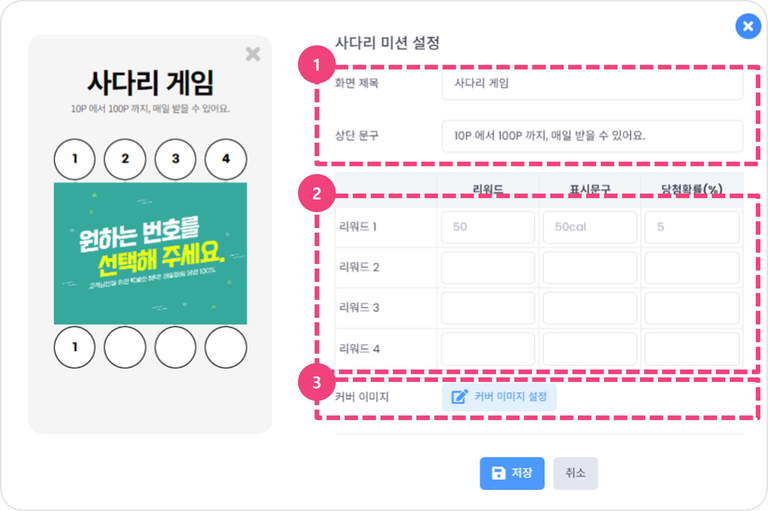Click 리워드 1 reward value field

[488, 227]
